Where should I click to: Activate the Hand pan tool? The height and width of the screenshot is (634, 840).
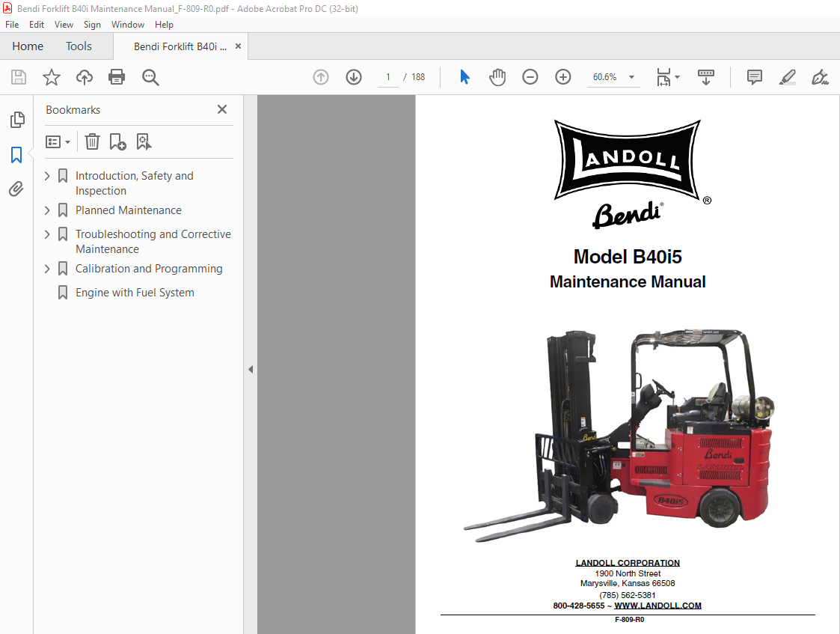[497, 77]
